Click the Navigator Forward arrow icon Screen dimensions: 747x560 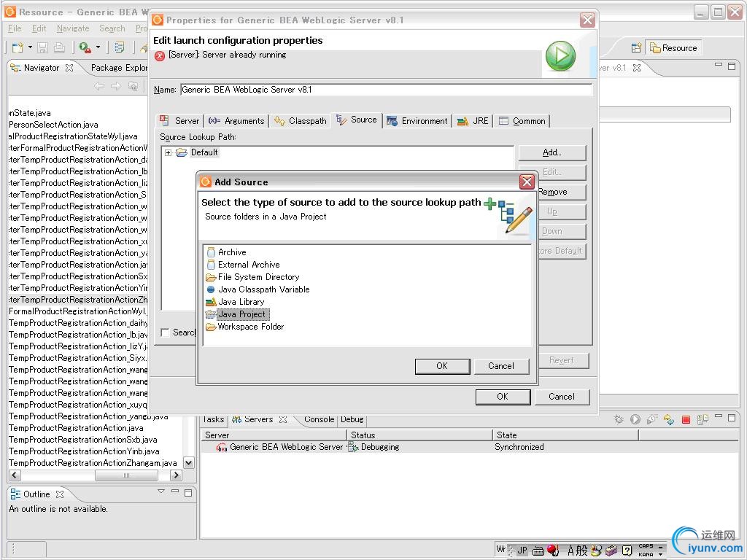[116, 86]
